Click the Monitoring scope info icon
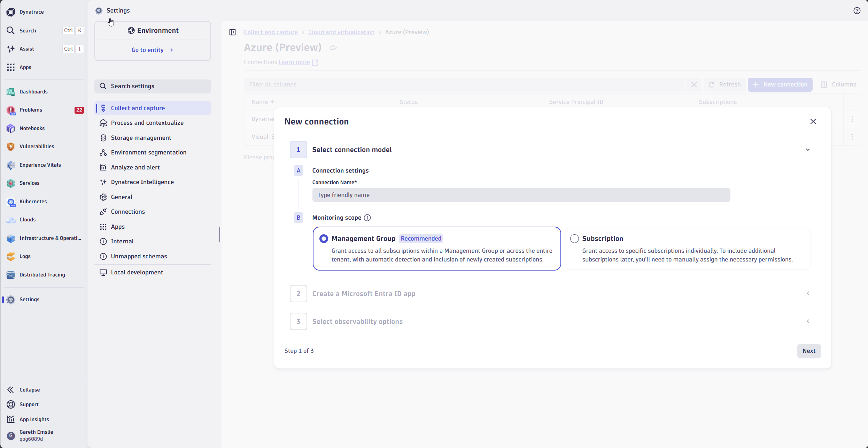This screenshot has width=868, height=448. [367, 218]
